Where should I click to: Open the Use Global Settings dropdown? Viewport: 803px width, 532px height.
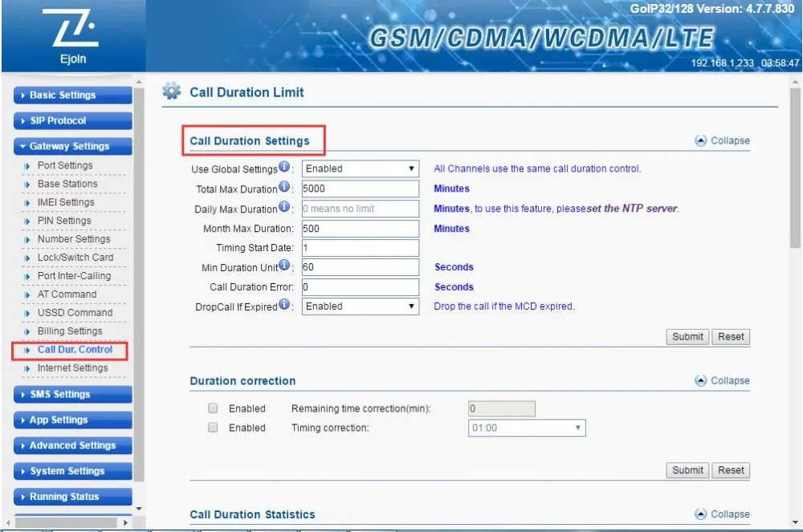[360, 169]
